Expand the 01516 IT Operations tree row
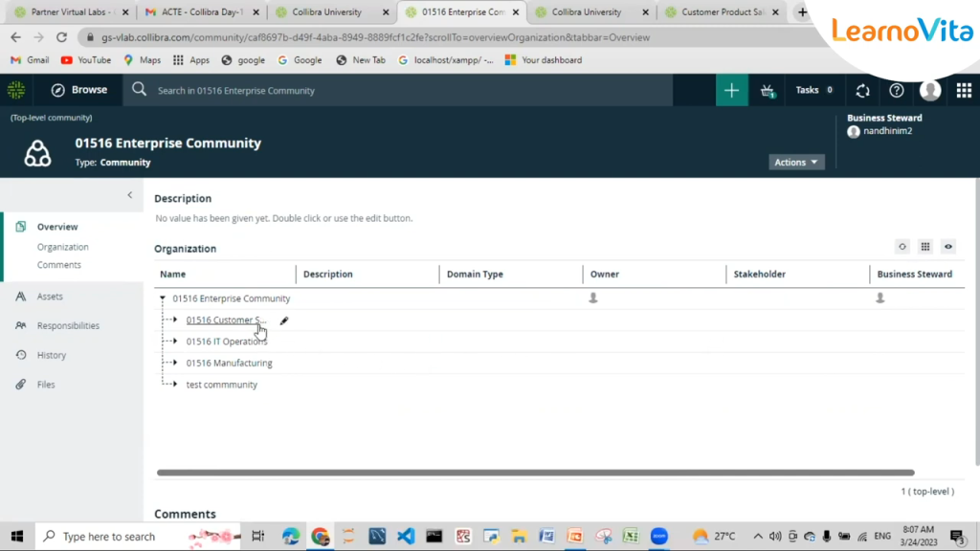The image size is (980, 551). tap(175, 341)
